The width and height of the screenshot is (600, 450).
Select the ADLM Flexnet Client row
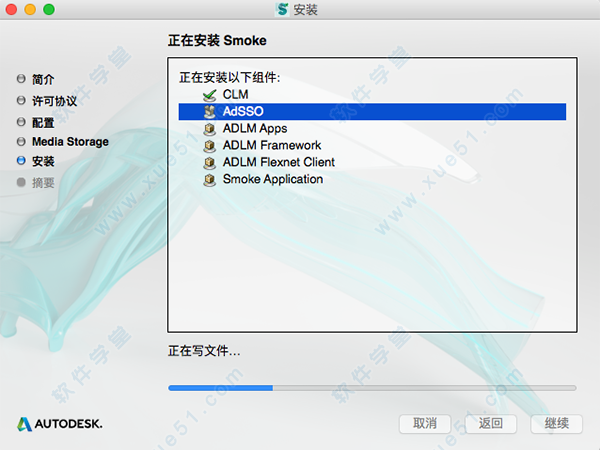tap(372, 162)
